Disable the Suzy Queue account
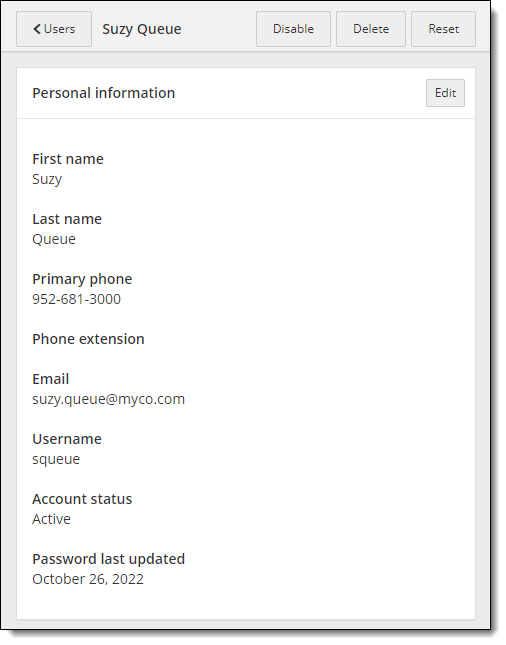 coord(293,29)
